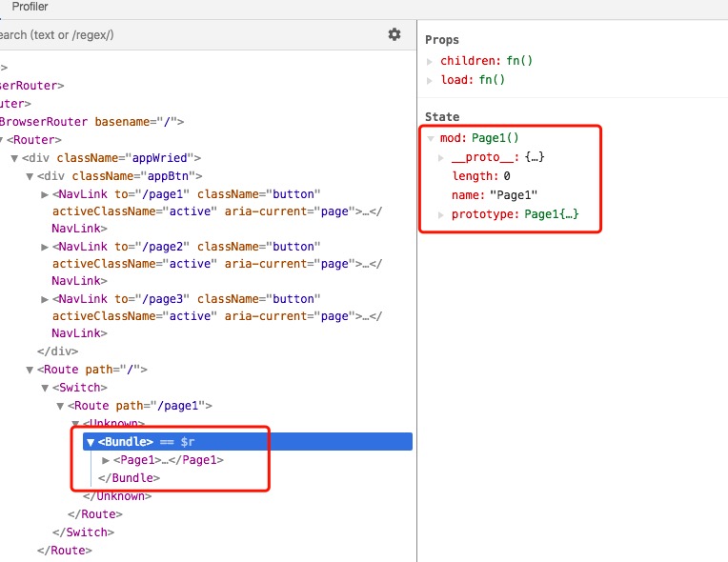Select the Page1 component row
This screenshot has width=728, height=562.
click(169, 460)
